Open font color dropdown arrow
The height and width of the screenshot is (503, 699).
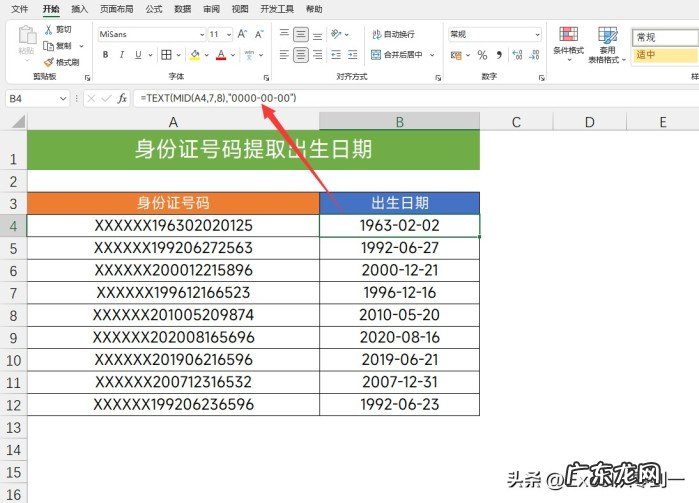233,55
